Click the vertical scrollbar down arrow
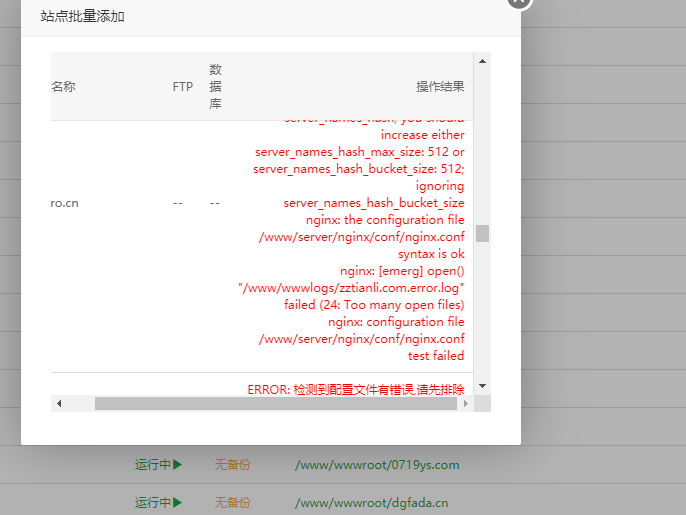This screenshot has height=515, width=686. pyautogui.click(x=482, y=386)
